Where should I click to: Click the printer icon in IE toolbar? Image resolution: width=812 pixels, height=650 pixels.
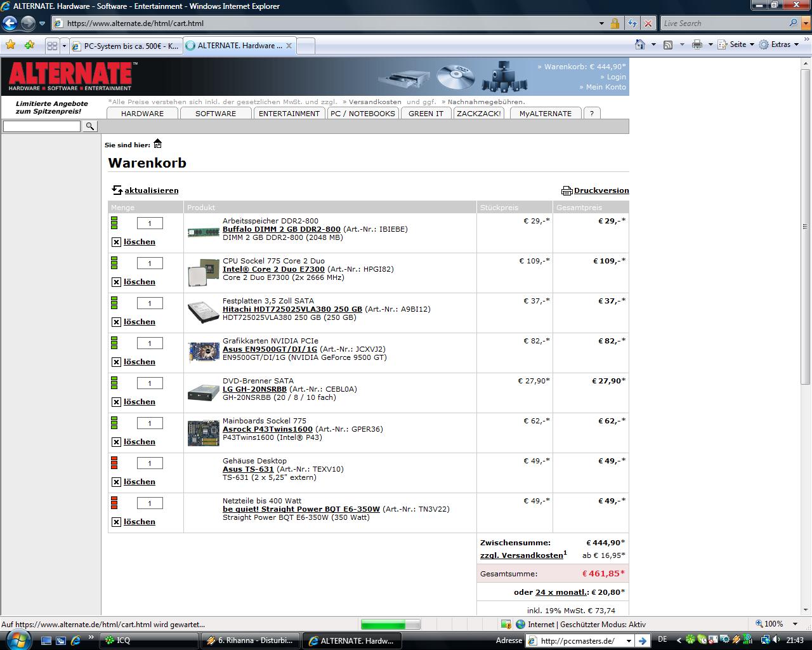coord(697,44)
